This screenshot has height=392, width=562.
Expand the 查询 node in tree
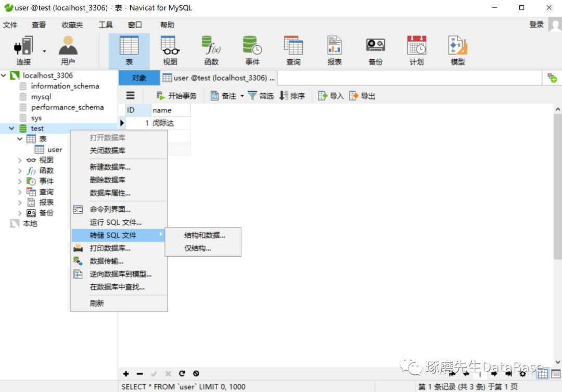20,192
